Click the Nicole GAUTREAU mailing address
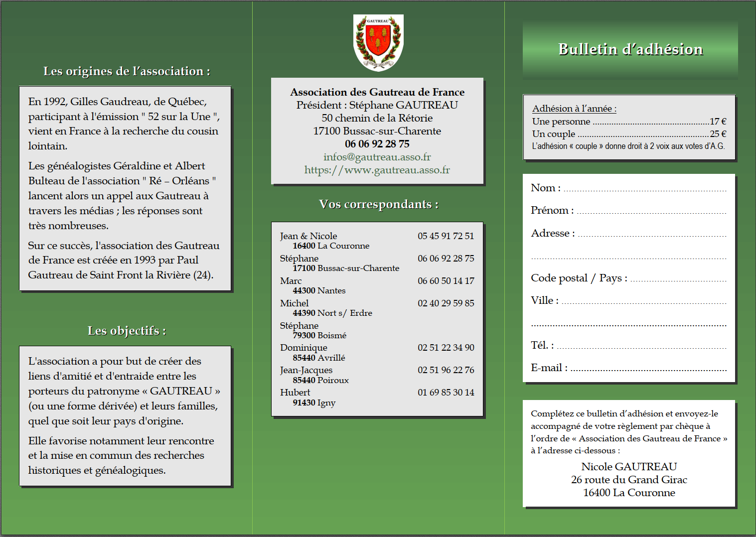The height and width of the screenshot is (537, 756). (x=629, y=480)
